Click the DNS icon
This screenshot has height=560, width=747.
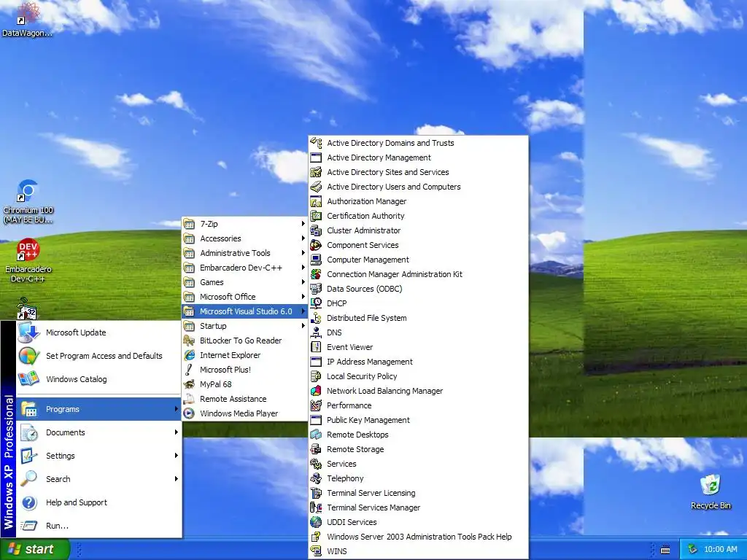tap(316, 332)
